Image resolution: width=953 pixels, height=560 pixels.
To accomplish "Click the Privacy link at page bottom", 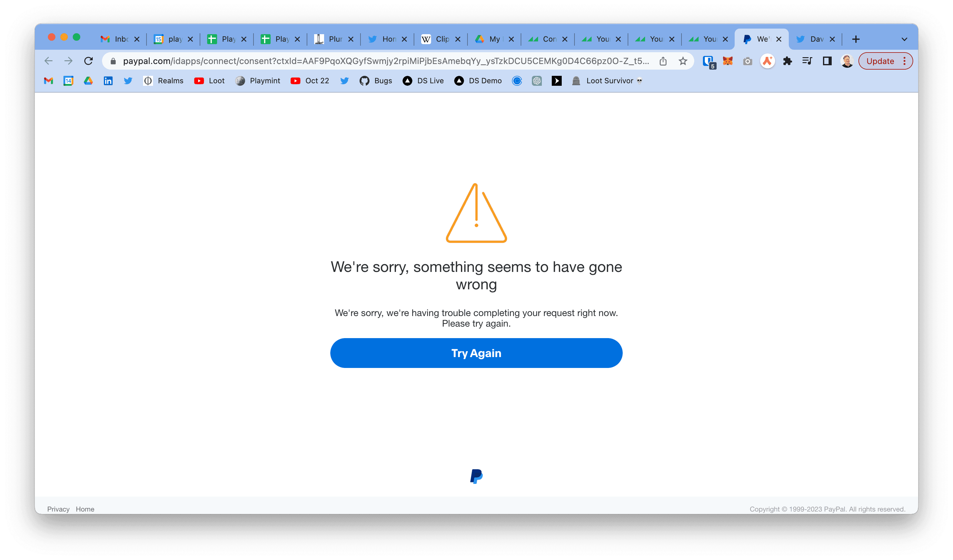I will [x=58, y=509].
